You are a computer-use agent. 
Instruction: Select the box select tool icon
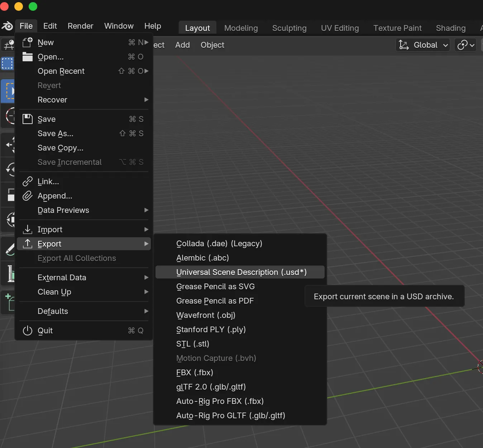(x=8, y=91)
